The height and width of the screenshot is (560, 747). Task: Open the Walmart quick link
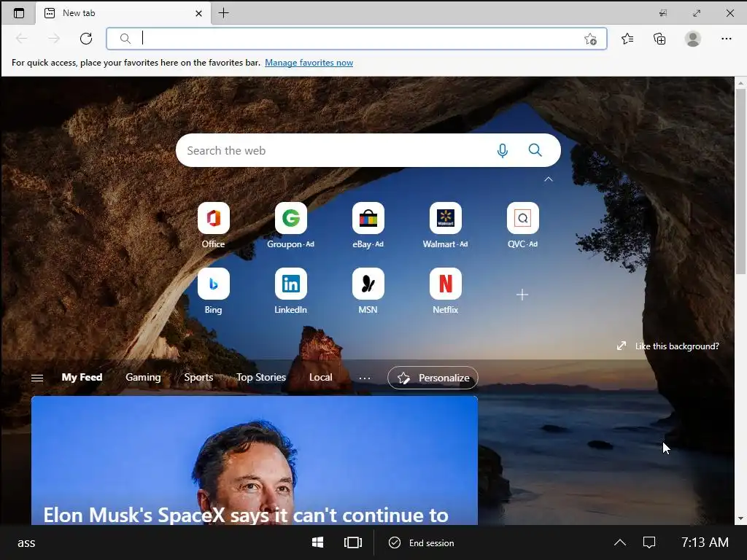point(446,225)
